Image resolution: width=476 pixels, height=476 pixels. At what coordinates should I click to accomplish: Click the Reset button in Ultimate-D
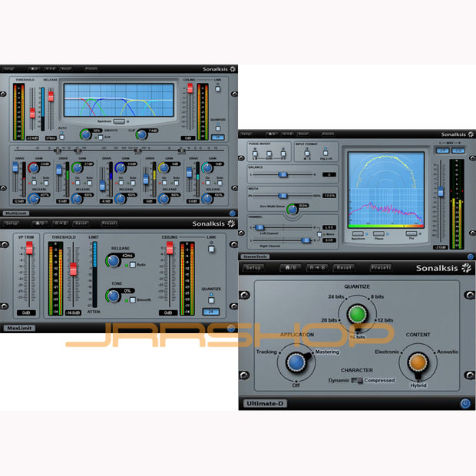pos(344,268)
